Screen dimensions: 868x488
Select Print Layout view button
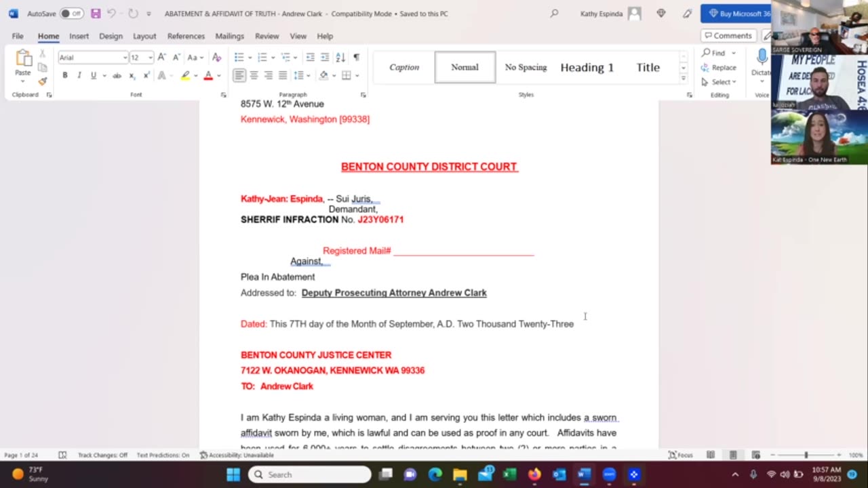733,455
